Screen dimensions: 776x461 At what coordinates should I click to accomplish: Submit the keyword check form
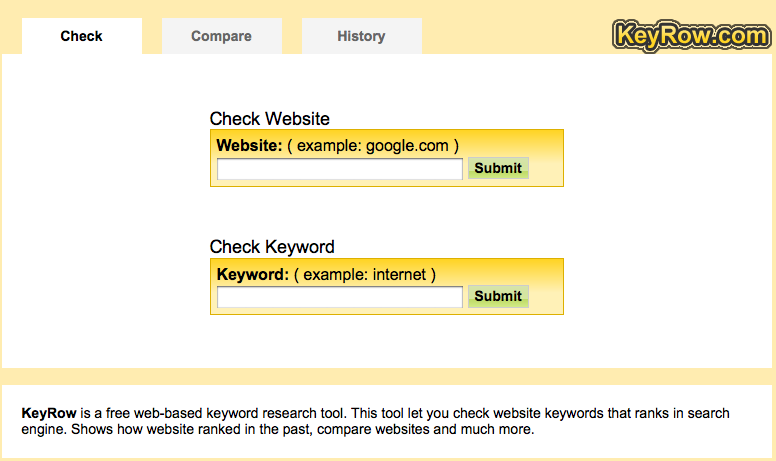point(498,296)
